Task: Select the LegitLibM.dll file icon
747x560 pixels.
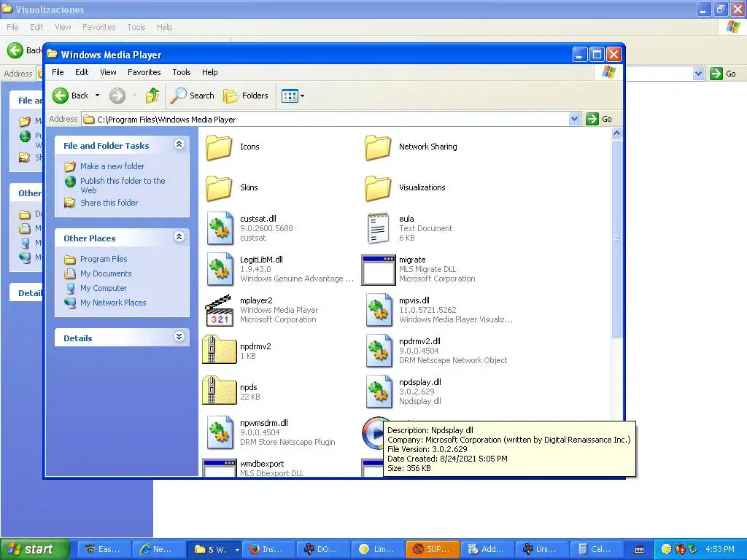Action: 220,269
